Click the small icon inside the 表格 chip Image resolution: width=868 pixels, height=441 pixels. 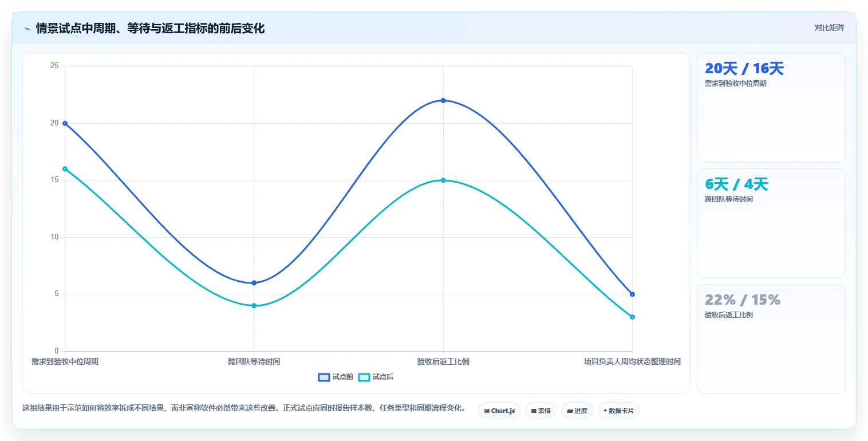tap(534, 411)
